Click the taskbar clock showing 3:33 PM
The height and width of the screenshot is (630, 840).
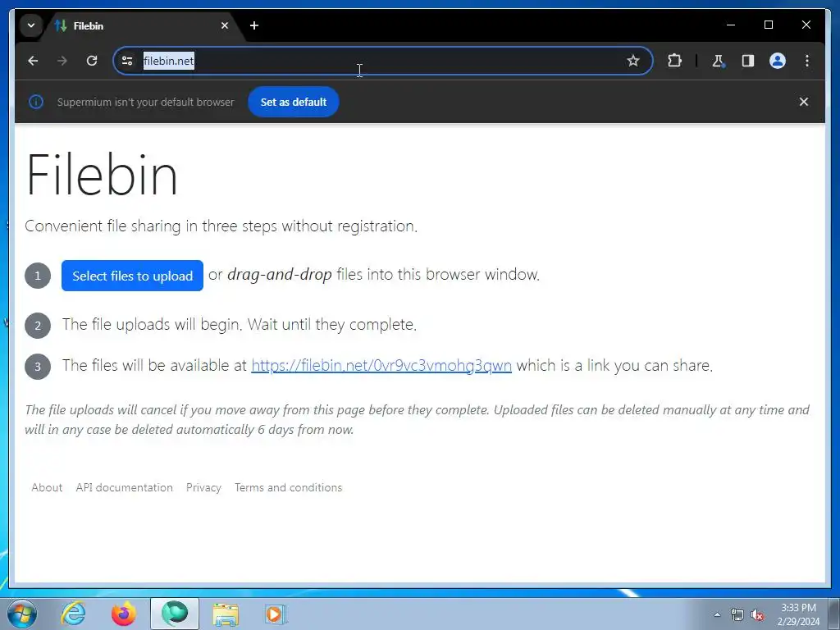pyautogui.click(x=798, y=614)
